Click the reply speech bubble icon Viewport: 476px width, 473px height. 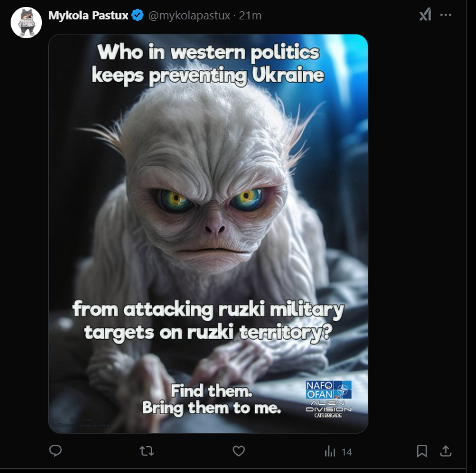click(x=56, y=451)
